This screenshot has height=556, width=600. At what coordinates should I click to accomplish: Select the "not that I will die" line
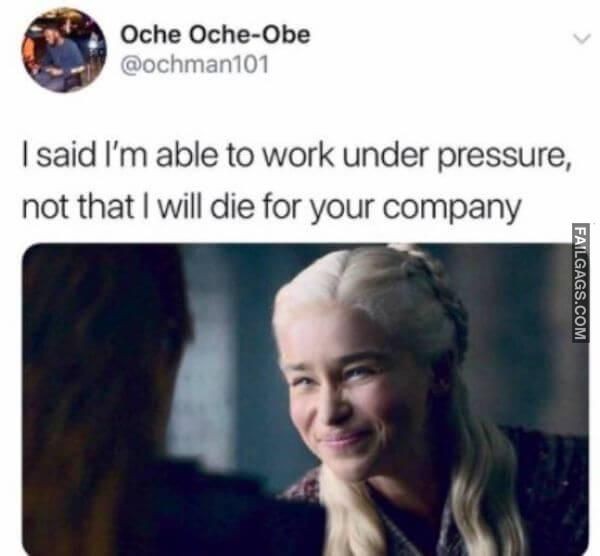click(x=271, y=206)
